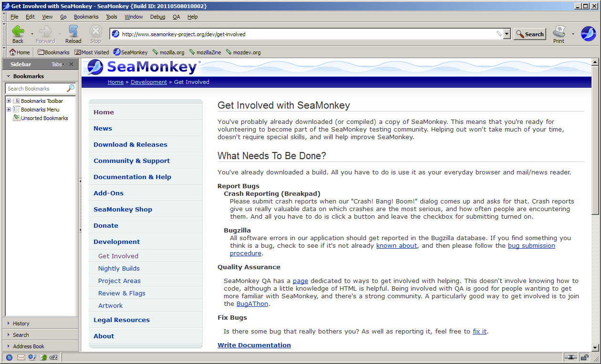Open ChatZilla from the status bar
The width and height of the screenshot is (601, 364).
[54, 357]
